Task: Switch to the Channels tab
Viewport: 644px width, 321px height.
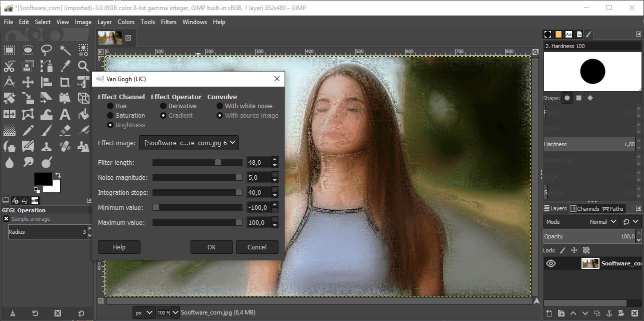Action: [585, 208]
